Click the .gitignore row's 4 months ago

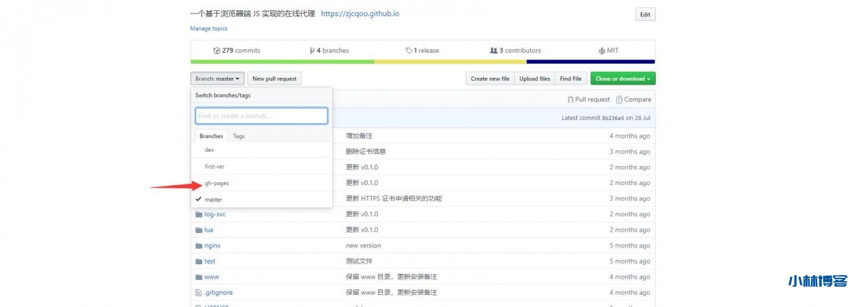[629, 292]
